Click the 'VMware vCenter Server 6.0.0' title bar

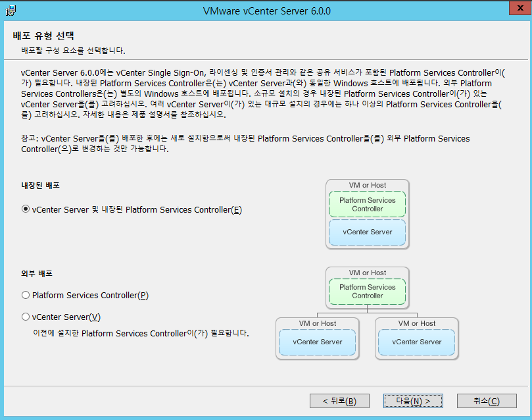tap(267, 11)
